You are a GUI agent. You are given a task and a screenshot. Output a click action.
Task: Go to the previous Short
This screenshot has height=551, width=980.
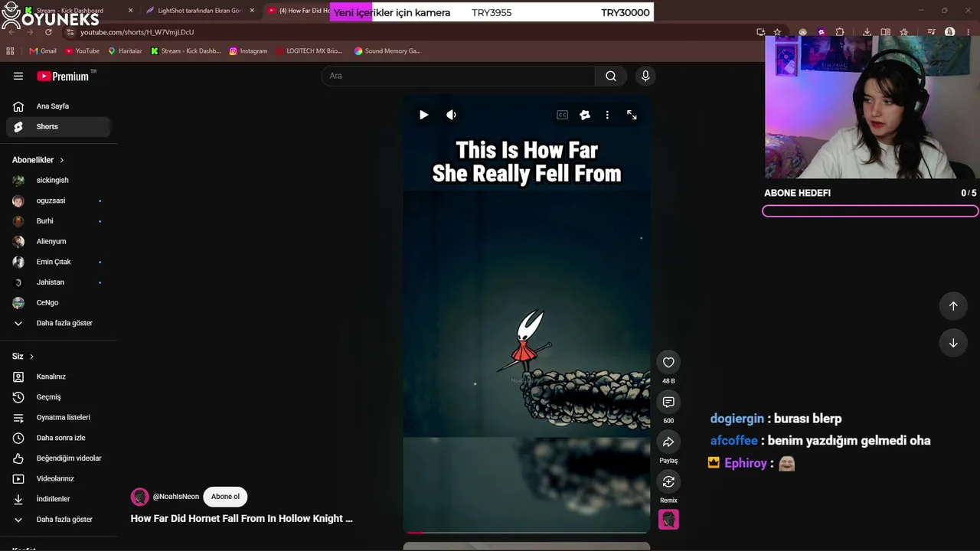coord(953,306)
